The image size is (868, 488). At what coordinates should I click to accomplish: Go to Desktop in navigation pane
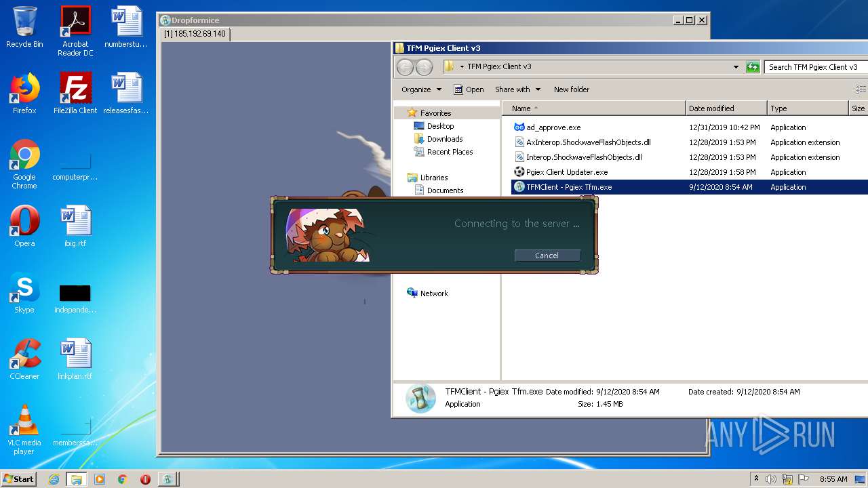[434, 126]
